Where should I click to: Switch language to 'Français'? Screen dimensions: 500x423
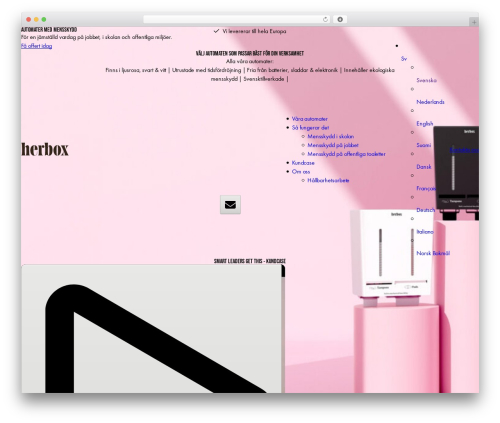426,188
